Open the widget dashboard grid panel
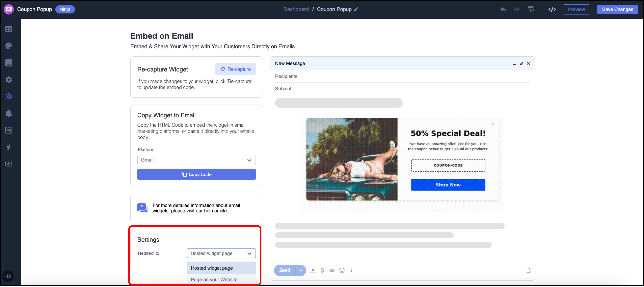 [x=9, y=29]
